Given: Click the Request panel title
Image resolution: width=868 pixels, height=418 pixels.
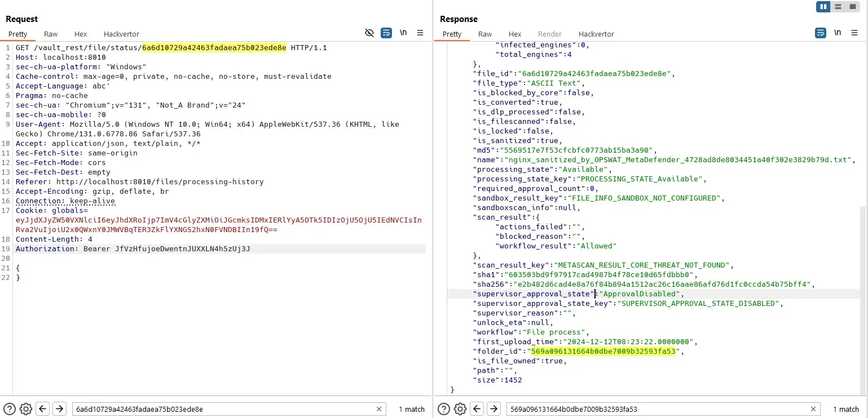Looking at the screenshot, I should tap(22, 19).
